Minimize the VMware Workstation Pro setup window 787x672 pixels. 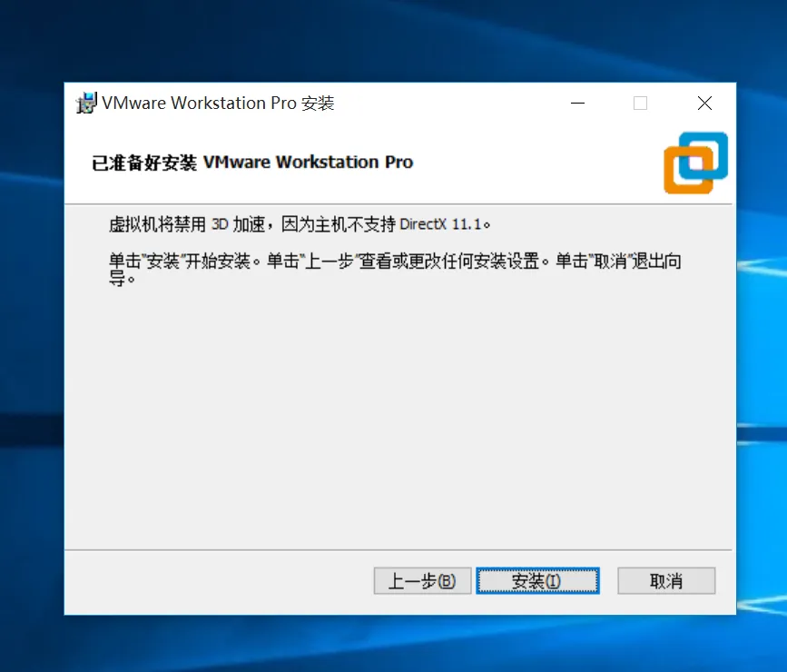click(577, 103)
